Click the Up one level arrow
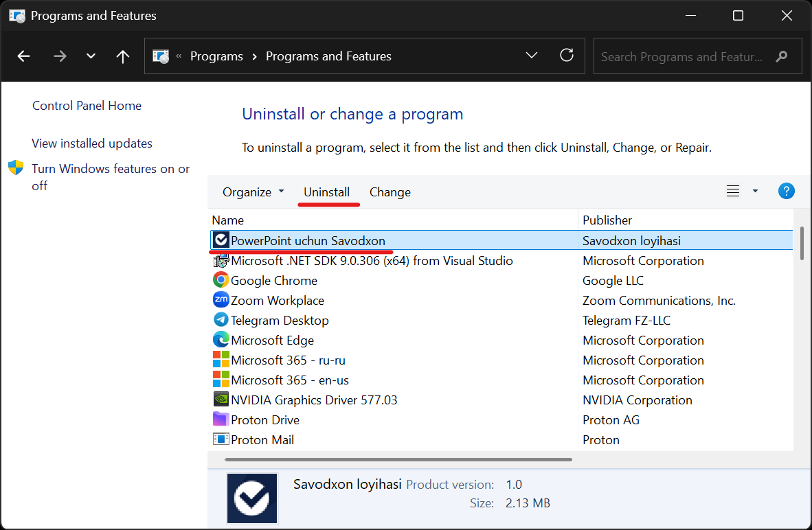 click(x=123, y=56)
